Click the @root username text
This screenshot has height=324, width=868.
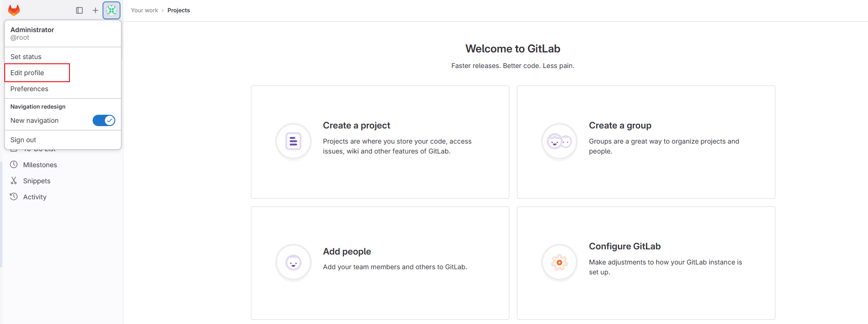[20, 37]
